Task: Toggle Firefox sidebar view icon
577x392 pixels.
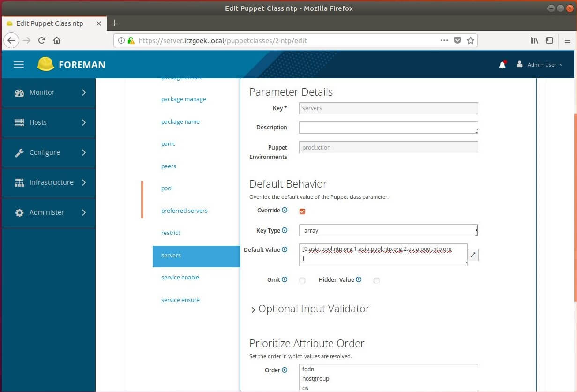Action: (x=549, y=40)
